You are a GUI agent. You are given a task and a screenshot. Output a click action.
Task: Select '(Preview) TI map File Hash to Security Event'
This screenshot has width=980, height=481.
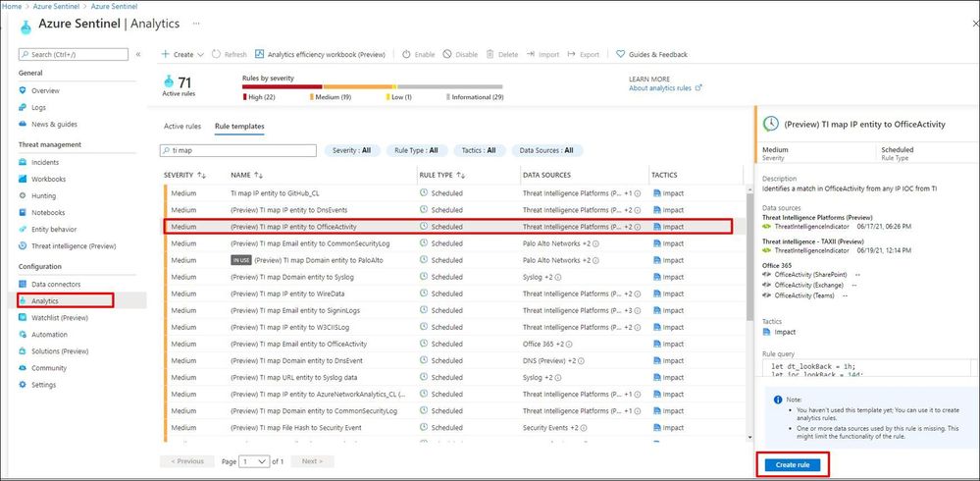pyautogui.click(x=455, y=428)
